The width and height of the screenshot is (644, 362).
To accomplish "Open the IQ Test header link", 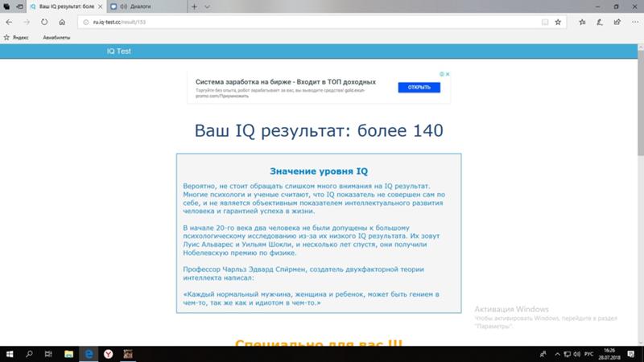I will [118, 51].
